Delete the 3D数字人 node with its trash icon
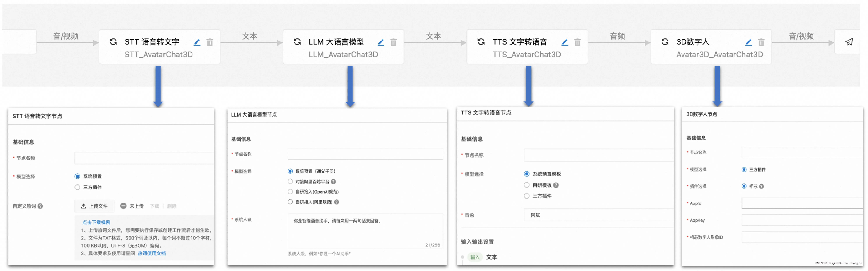Screen dimensions: 868x271 coord(761,42)
